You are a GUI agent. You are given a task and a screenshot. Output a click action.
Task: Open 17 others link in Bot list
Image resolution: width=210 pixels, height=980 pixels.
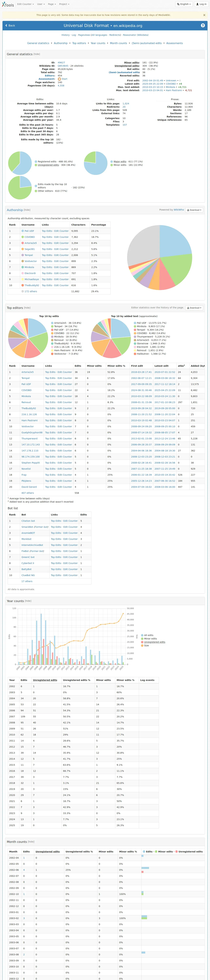coord(27,581)
